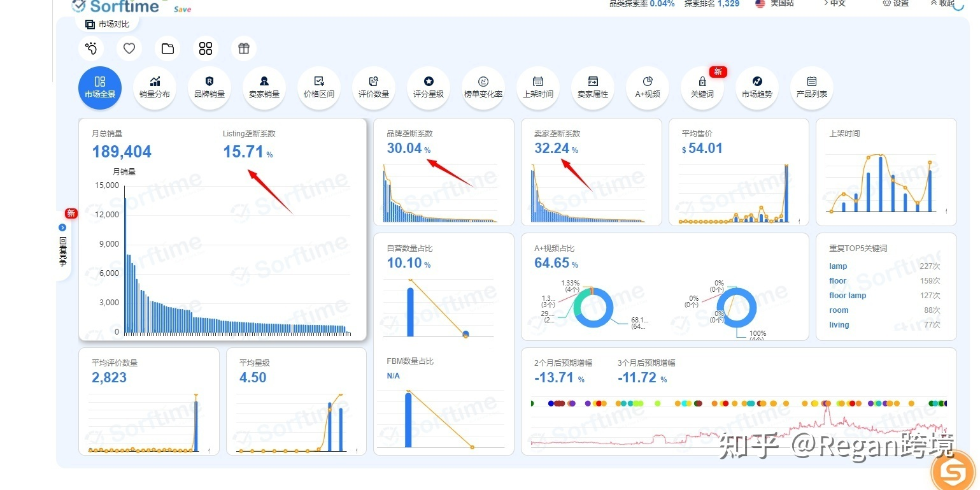
Task: Switch to 关键词 keywords tab
Action: [702, 87]
